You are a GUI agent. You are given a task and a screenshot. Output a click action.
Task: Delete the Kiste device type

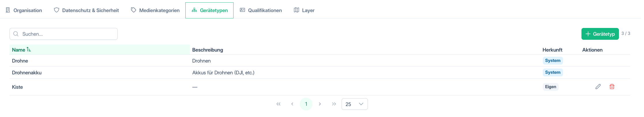[x=612, y=87]
